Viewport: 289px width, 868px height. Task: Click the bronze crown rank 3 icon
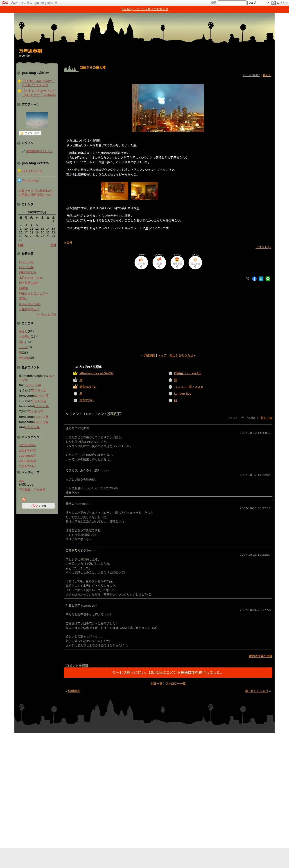(x=75, y=386)
